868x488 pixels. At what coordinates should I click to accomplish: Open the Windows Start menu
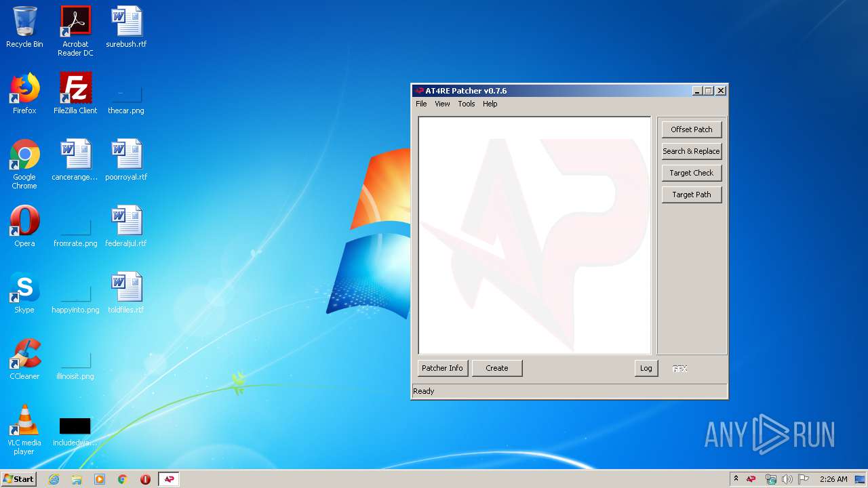click(18, 479)
